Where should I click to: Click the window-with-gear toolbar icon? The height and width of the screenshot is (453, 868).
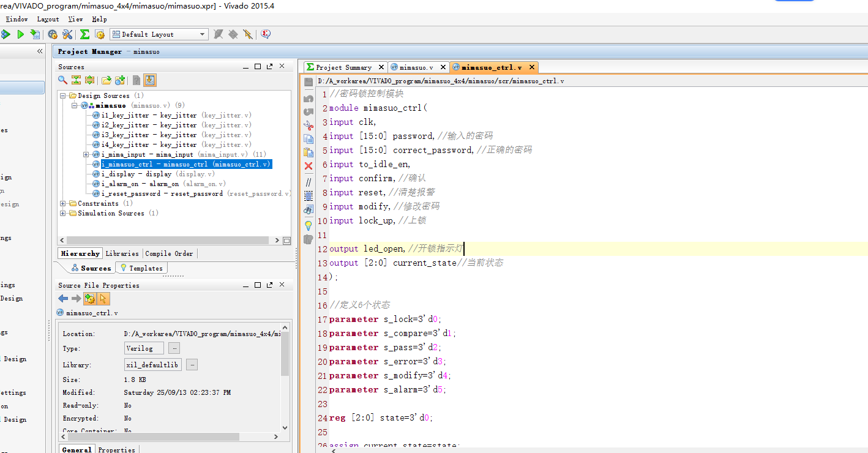coord(99,34)
